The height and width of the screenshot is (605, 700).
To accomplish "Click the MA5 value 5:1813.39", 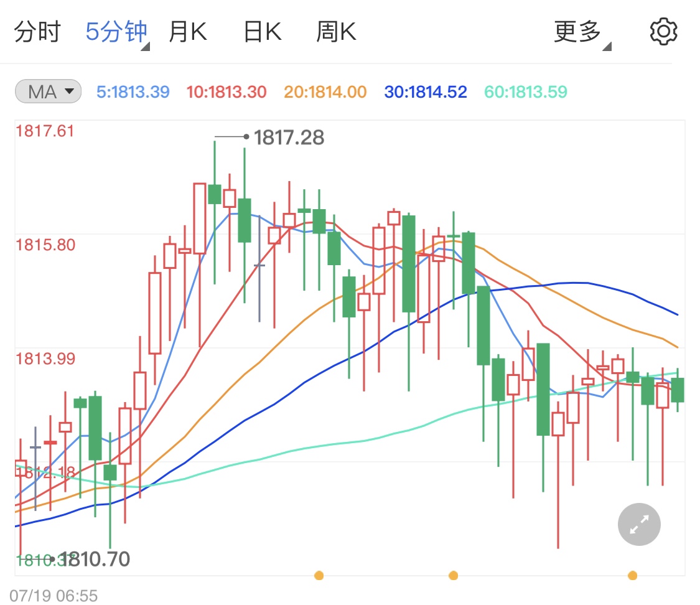I will tap(133, 92).
